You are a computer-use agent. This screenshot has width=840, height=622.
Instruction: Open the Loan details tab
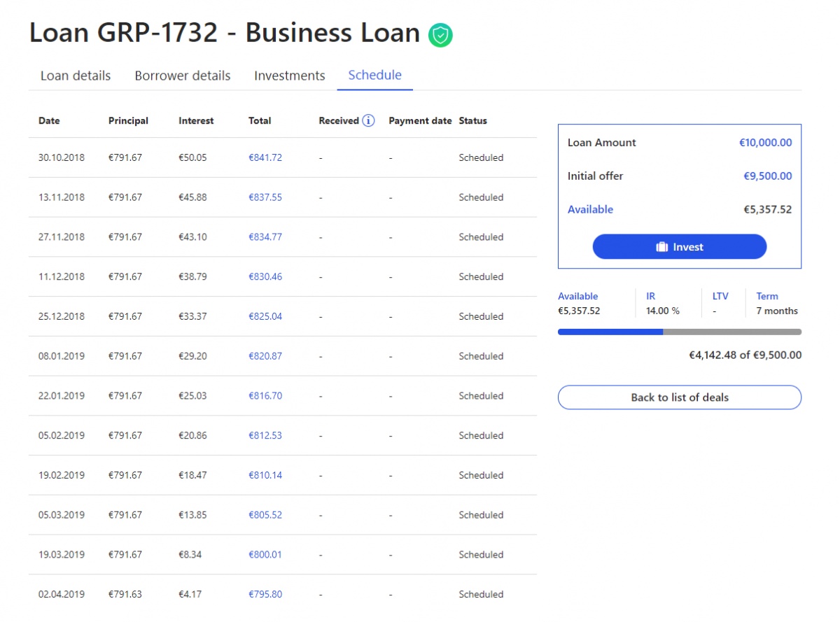(x=76, y=76)
